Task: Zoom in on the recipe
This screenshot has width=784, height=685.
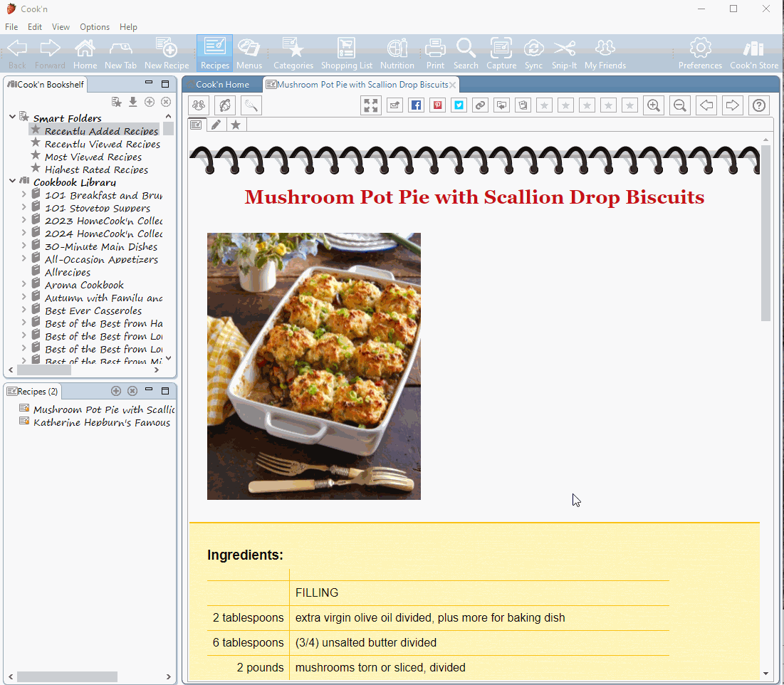Action: [653, 105]
